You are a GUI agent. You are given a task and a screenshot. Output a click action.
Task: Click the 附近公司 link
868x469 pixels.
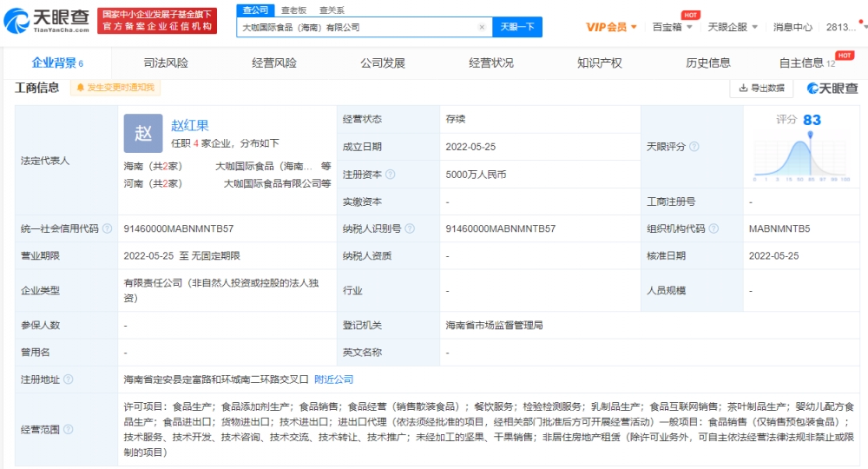pyautogui.click(x=334, y=380)
